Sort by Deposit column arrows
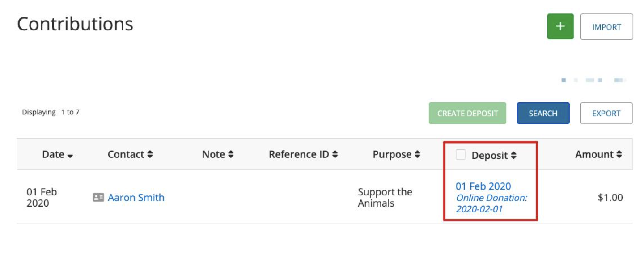The width and height of the screenshot is (644, 254). point(514,156)
